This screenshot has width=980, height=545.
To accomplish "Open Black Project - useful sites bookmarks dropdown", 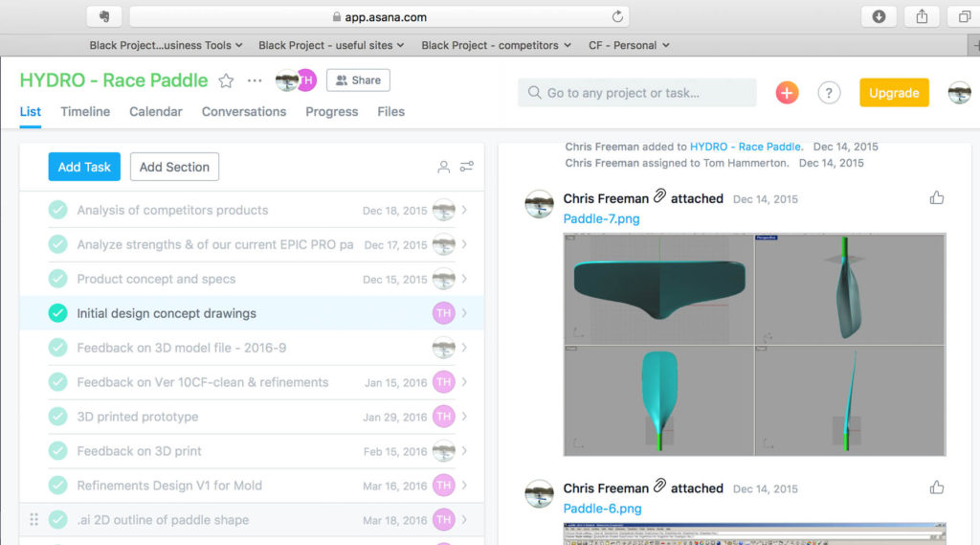I will click(x=331, y=45).
